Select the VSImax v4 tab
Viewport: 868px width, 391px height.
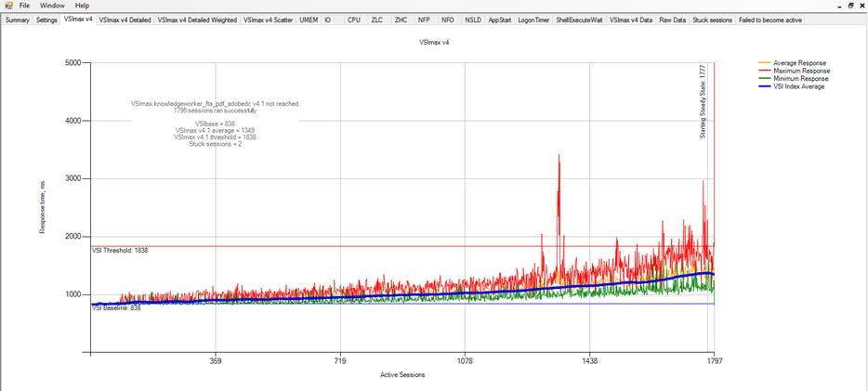coord(78,20)
